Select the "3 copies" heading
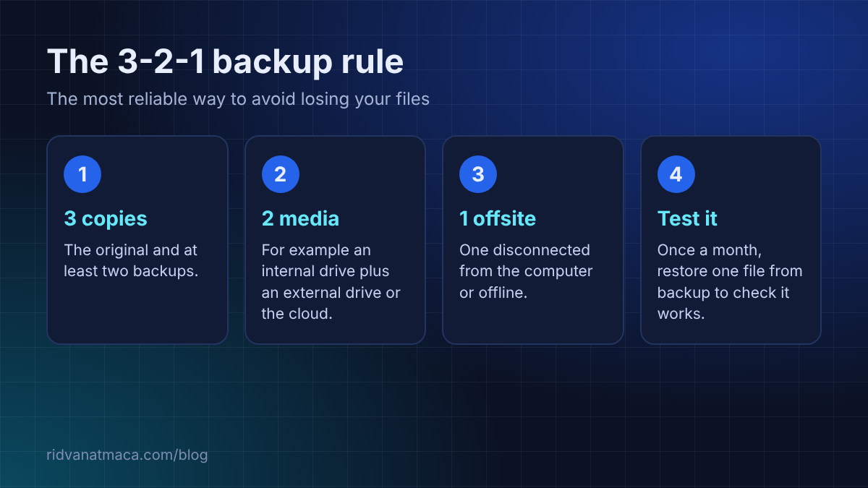868x488 pixels. [x=106, y=218]
